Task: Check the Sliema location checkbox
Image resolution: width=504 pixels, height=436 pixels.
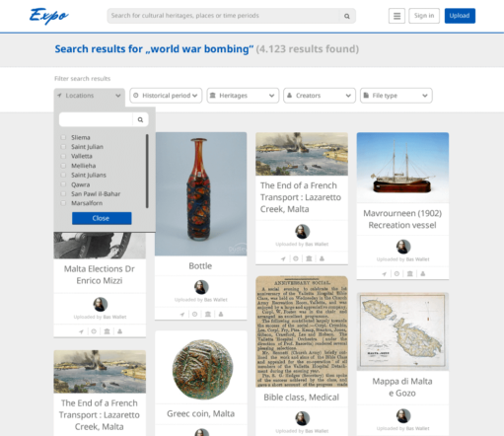Action: click(x=63, y=137)
